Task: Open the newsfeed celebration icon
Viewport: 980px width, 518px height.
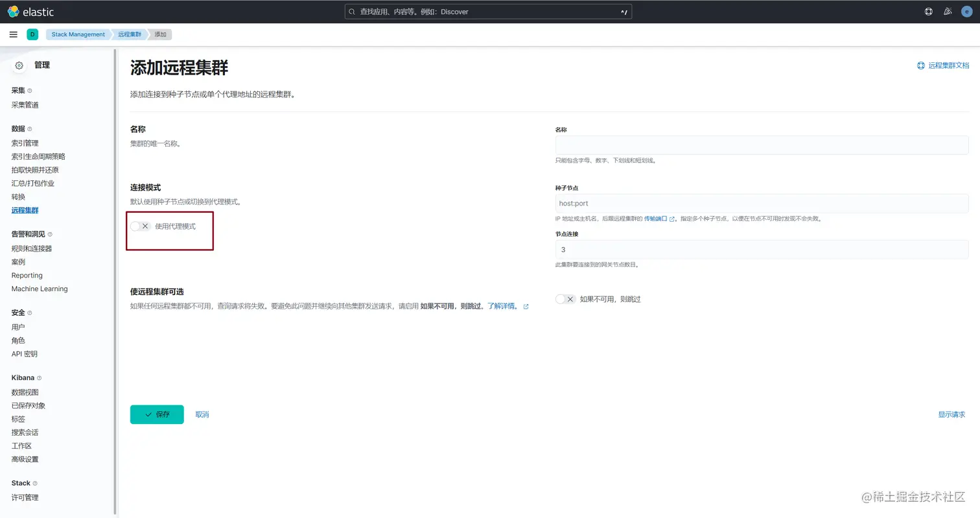Action: 947,12
